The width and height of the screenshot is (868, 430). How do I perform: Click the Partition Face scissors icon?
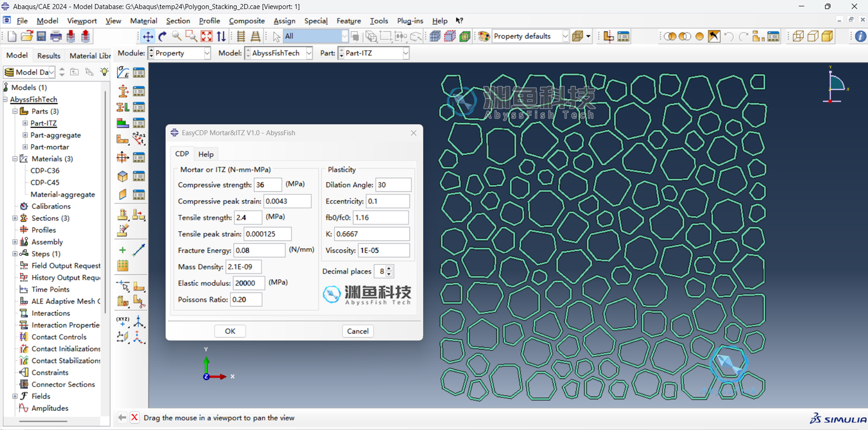[x=139, y=301]
